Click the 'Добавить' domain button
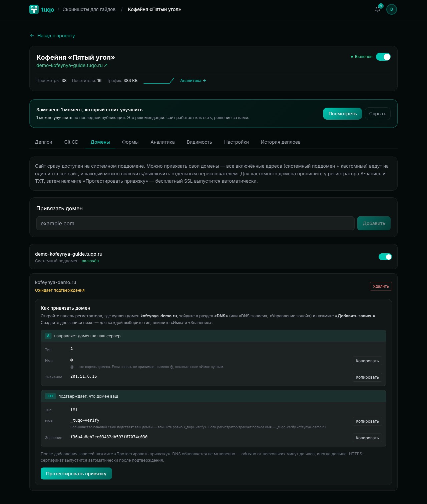Viewport: 427px width, 504px height. (374, 223)
